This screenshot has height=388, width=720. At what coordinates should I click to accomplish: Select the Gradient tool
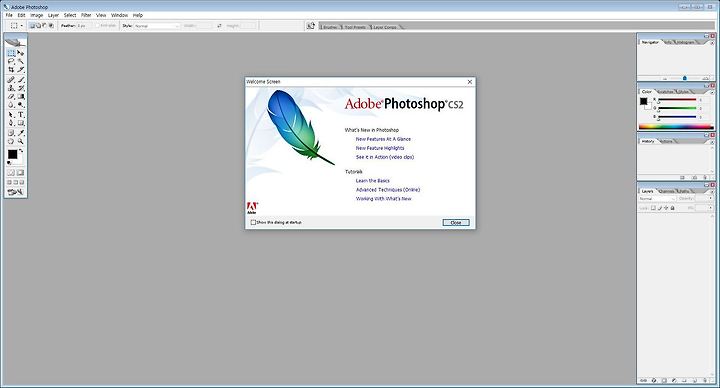coord(20,96)
